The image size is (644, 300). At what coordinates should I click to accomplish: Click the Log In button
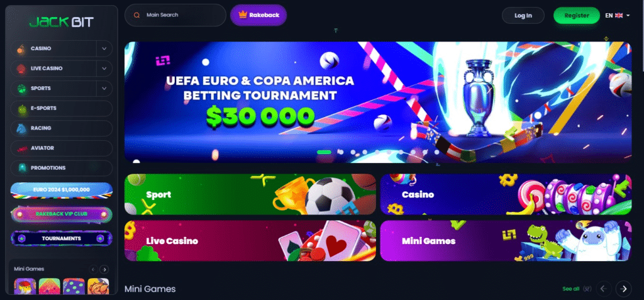[x=523, y=16]
